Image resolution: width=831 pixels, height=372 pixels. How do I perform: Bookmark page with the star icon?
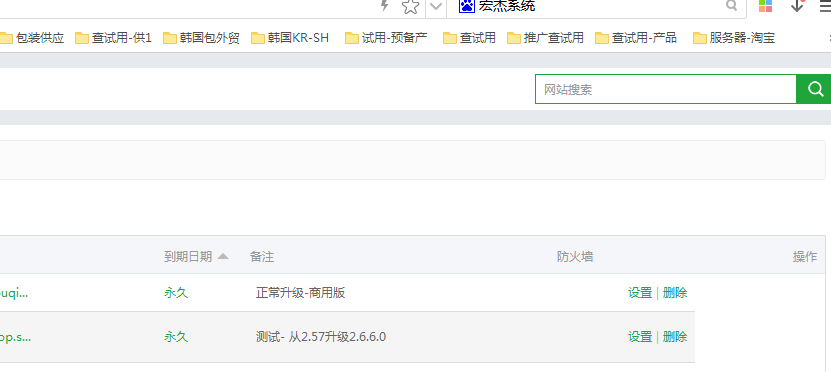(410, 6)
